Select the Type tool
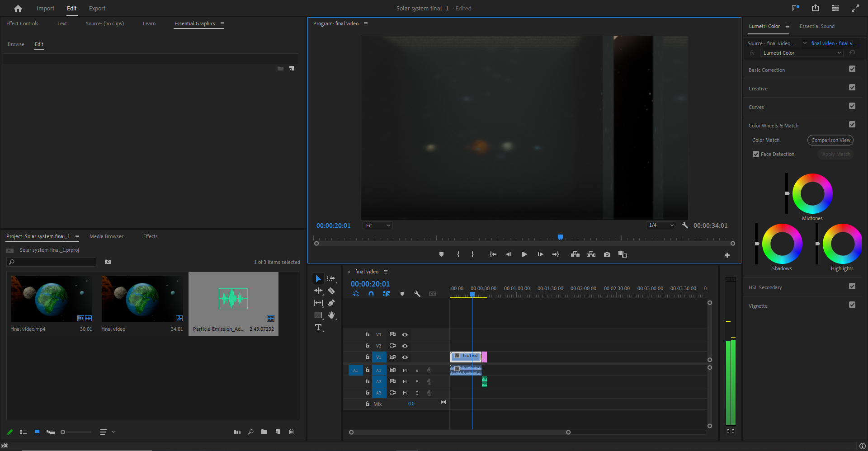 [318, 327]
